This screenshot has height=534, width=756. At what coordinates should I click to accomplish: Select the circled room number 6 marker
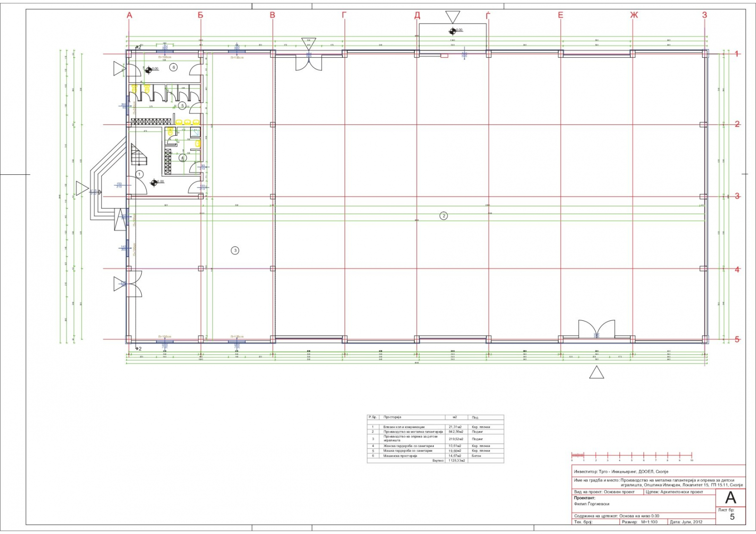click(173, 68)
